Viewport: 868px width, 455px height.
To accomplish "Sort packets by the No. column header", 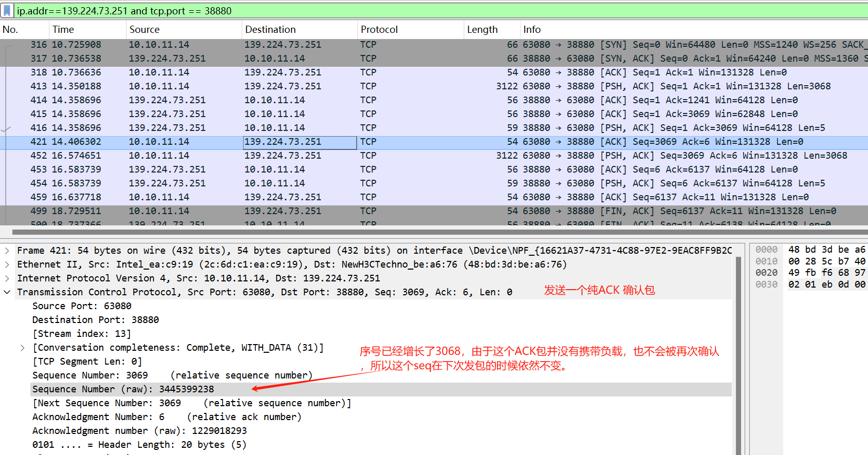I will [x=24, y=30].
